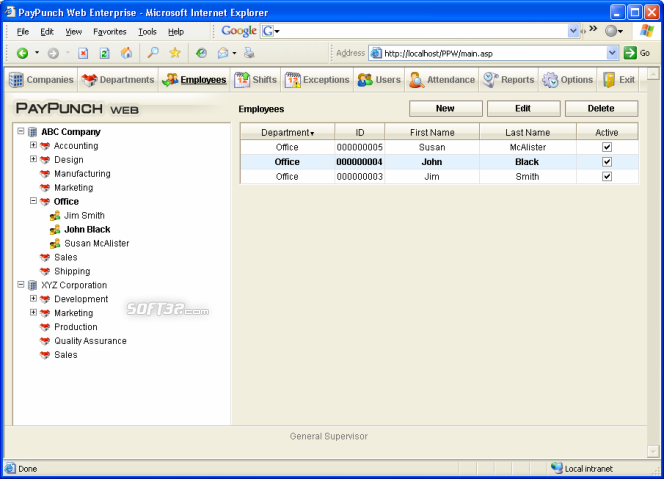Click the Local intranet status icon
The height and width of the screenshot is (479, 664).
[556, 468]
